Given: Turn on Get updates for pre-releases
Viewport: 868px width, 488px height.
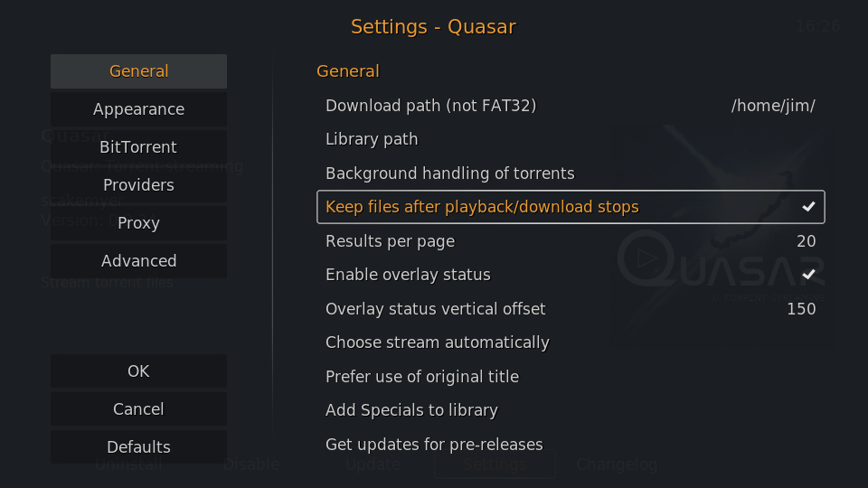Looking at the screenshot, I should 571,445.
